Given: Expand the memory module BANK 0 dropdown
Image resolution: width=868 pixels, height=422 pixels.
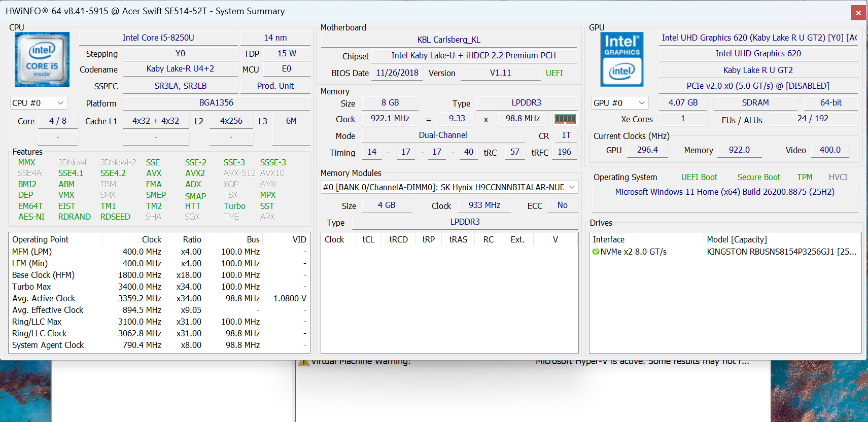Looking at the screenshot, I should click(x=449, y=187).
